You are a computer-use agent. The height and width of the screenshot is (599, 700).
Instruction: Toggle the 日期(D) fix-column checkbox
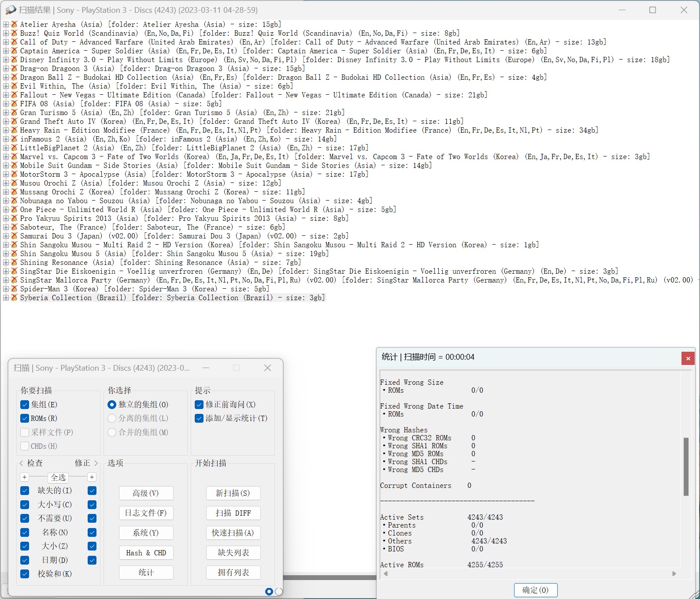click(x=92, y=560)
